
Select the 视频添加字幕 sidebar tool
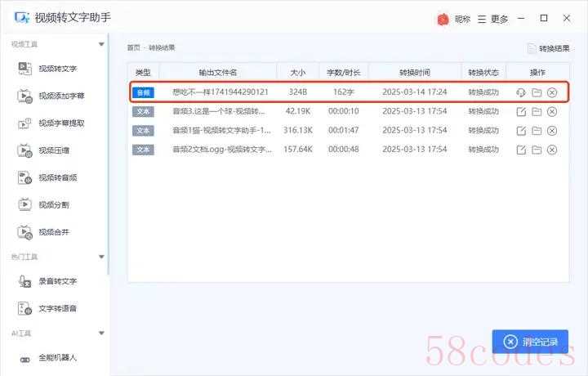pyautogui.click(x=61, y=96)
